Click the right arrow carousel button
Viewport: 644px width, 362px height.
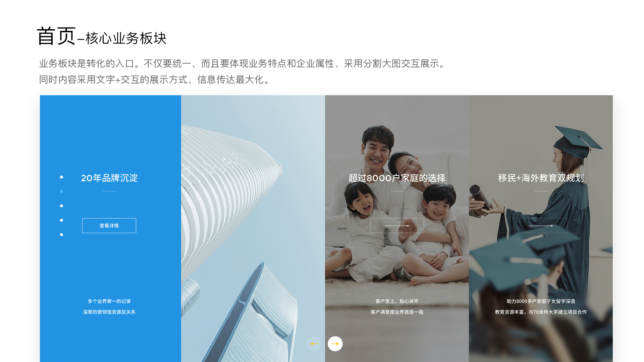(x=335, y=344)
